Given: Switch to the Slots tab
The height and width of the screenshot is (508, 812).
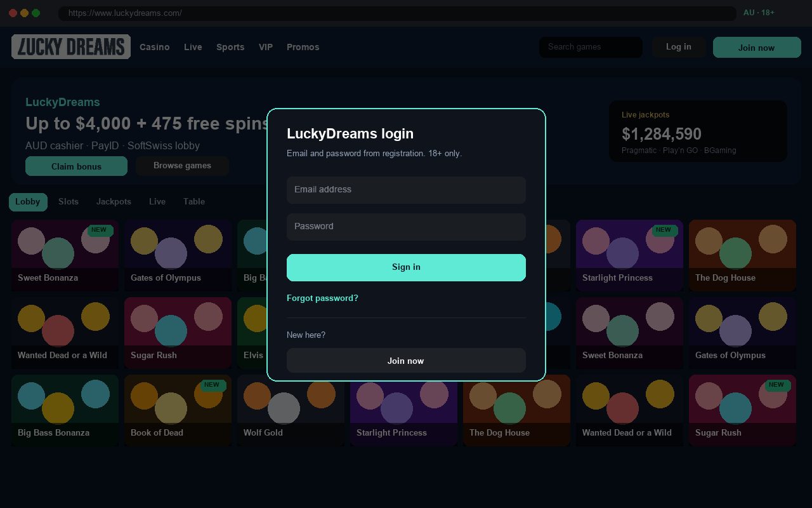Looking at the screenshot, I should tap(69, 202).
